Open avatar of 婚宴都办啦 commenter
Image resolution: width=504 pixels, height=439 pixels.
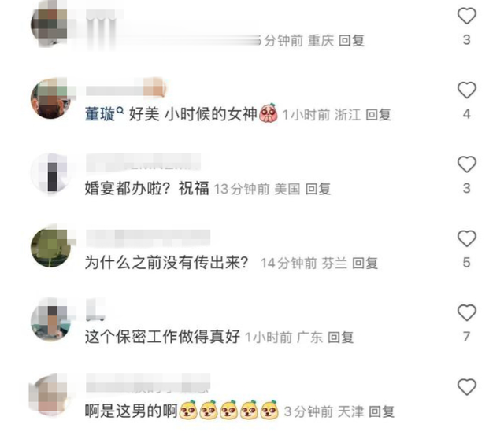click(50, 173)
